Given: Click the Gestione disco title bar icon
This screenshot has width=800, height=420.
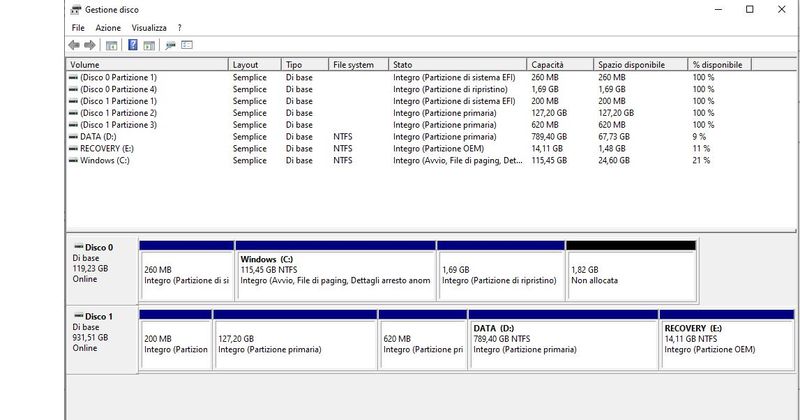Looking at the screenshot, I should (x=76, y=10).
